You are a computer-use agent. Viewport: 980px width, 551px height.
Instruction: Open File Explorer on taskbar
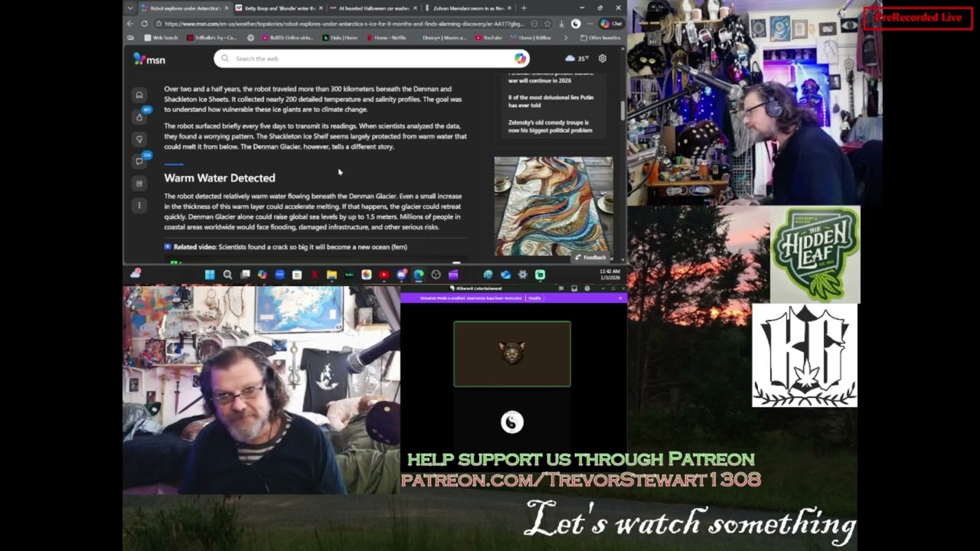[332, 275]
